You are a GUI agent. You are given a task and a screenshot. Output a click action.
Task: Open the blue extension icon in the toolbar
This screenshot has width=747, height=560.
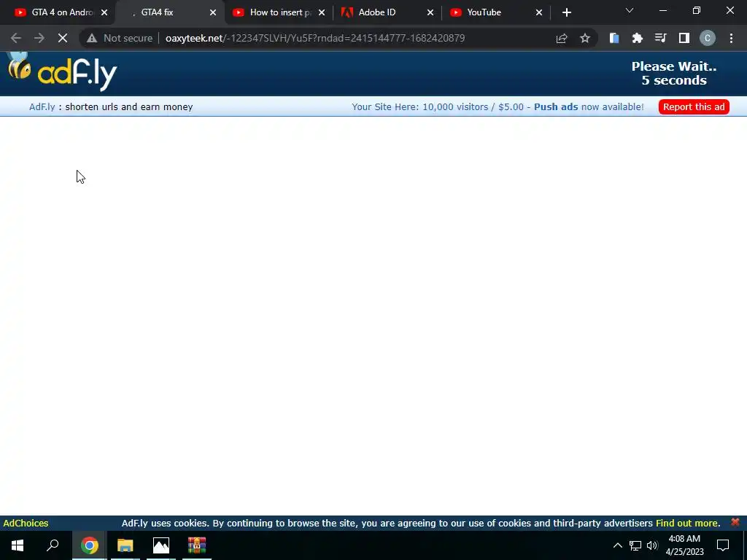614,38
